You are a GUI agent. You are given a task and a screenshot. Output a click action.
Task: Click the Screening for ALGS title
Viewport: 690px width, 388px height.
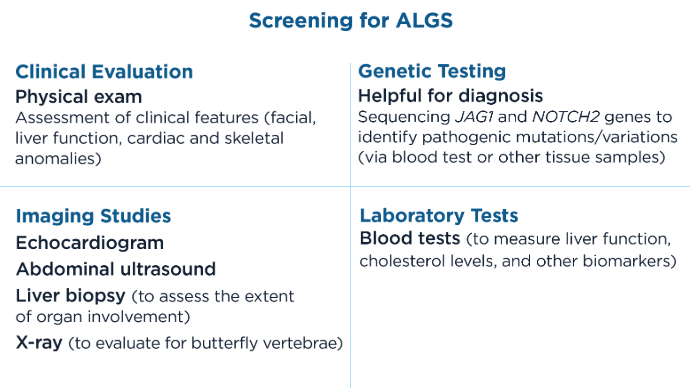coord(351,21)
